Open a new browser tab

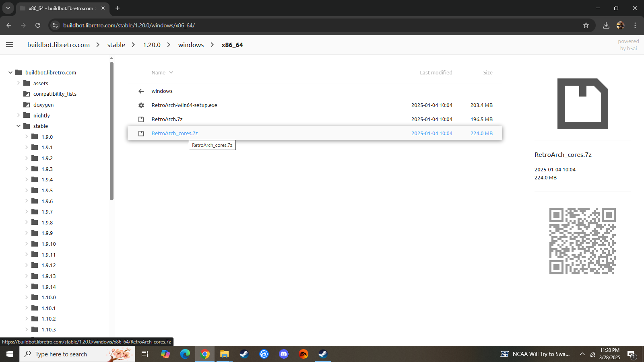[x=118, y=8]
